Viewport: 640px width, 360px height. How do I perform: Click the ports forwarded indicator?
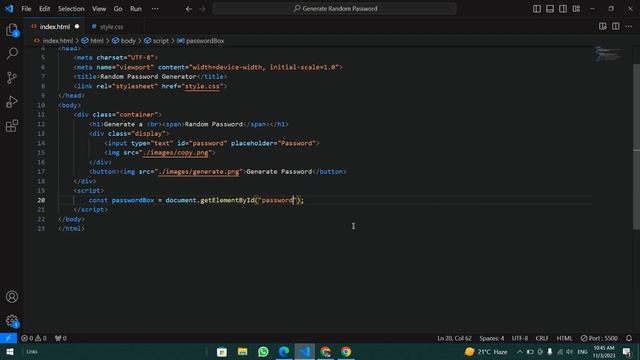(x=61, y=338)
